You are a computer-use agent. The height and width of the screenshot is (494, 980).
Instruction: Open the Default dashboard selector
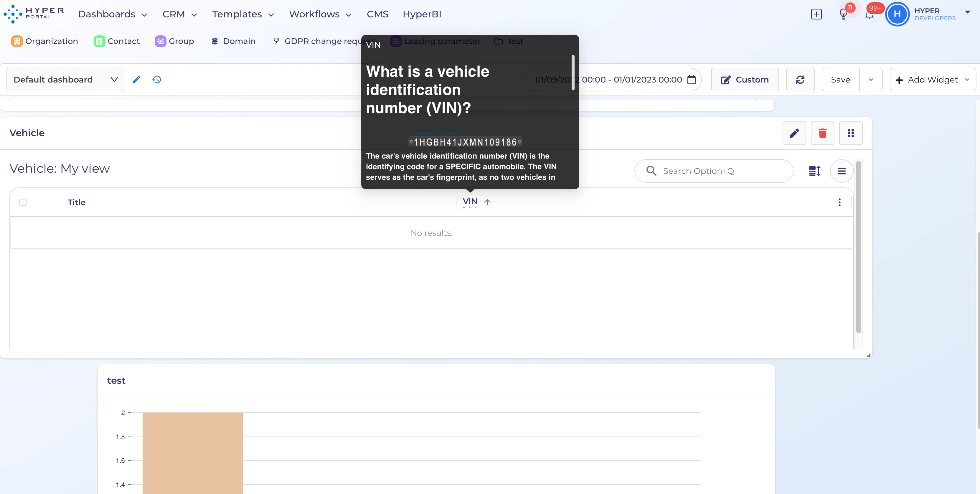(x=65, y=80)
